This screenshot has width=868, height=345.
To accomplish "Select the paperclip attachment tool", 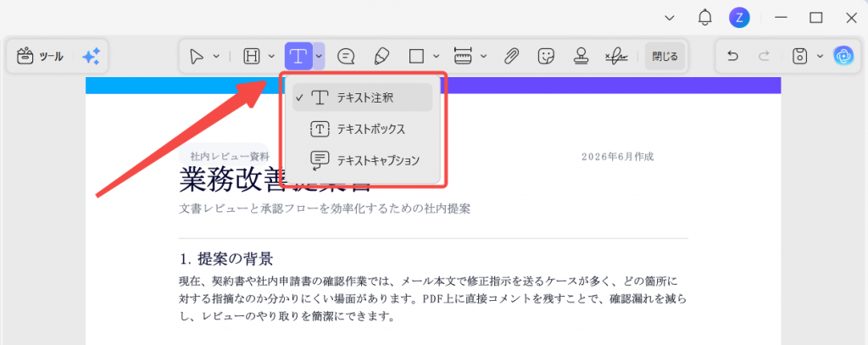I will click(x=512, y=56).
